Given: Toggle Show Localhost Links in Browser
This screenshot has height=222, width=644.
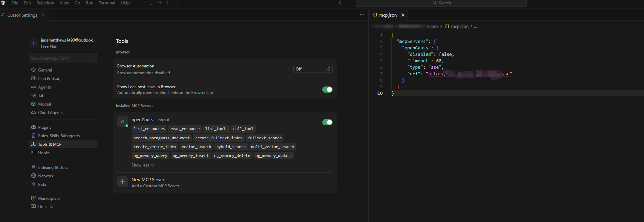Looking at the screenshot, I should coord(327,90).
